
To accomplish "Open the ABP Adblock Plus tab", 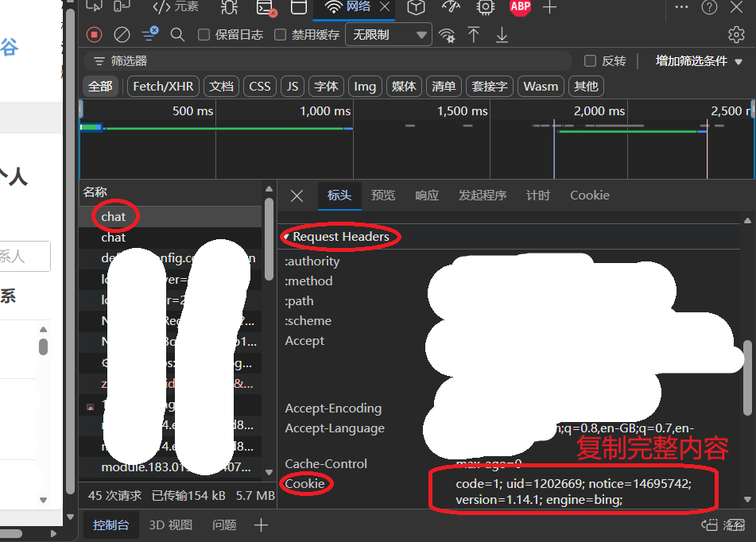I will point(521,6).
